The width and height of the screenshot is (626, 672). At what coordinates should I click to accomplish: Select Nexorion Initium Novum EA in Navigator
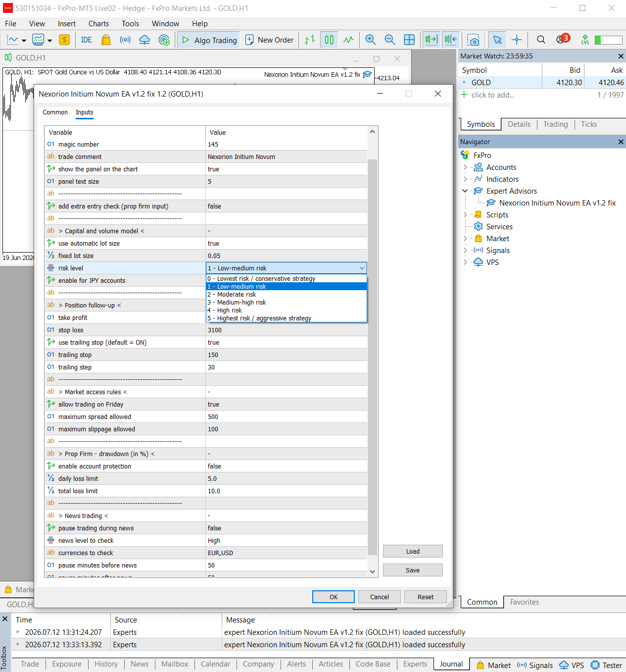tap(557, 203)
